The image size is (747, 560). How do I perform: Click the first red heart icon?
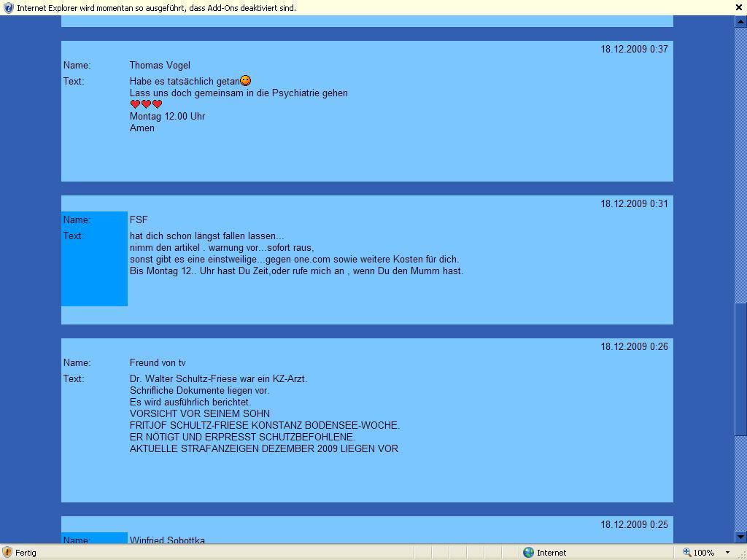[135, 104]
